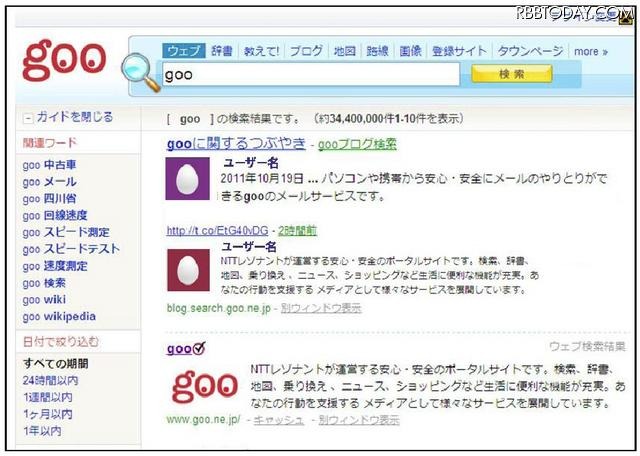Open the gooブログ検索 link

coord(357,144)
